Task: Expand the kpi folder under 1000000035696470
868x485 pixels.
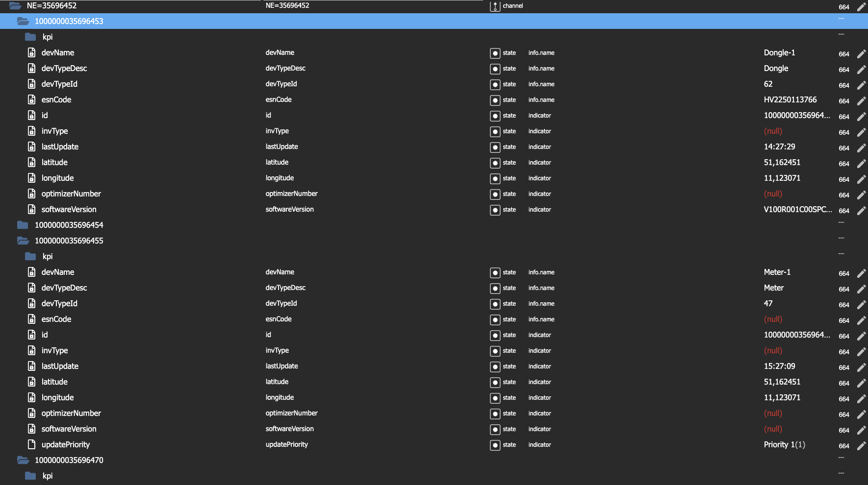Action: [x=30, y=476]
